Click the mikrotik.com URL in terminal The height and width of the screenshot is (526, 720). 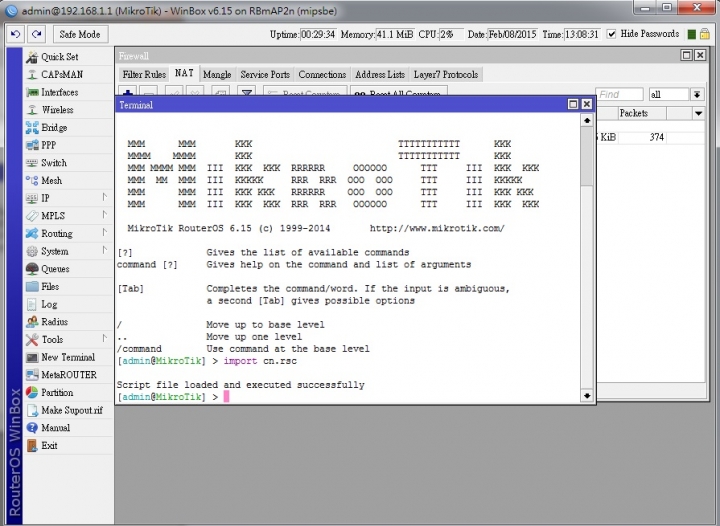point(437,228)
